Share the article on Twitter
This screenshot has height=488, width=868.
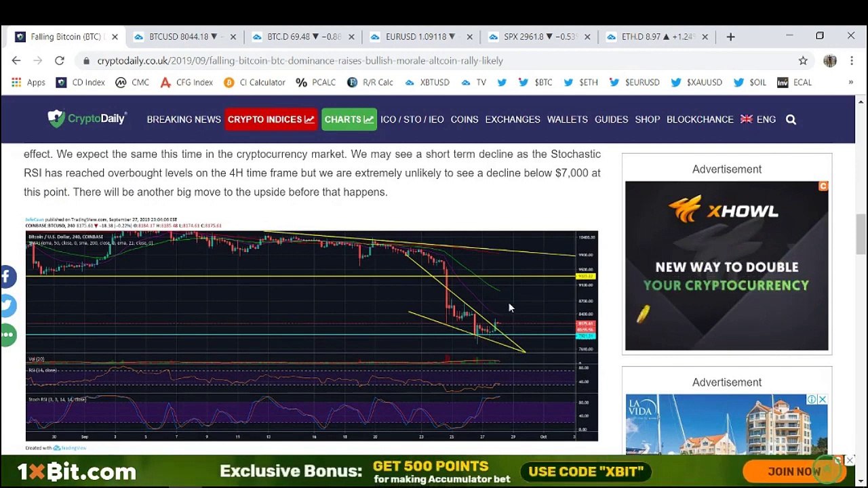tap(7, 306)
